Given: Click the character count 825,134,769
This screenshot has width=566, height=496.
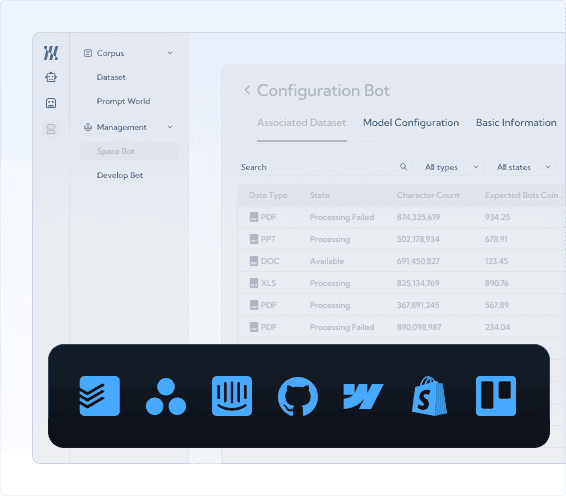Looking at the screenshot, I should tap(418, 283).
